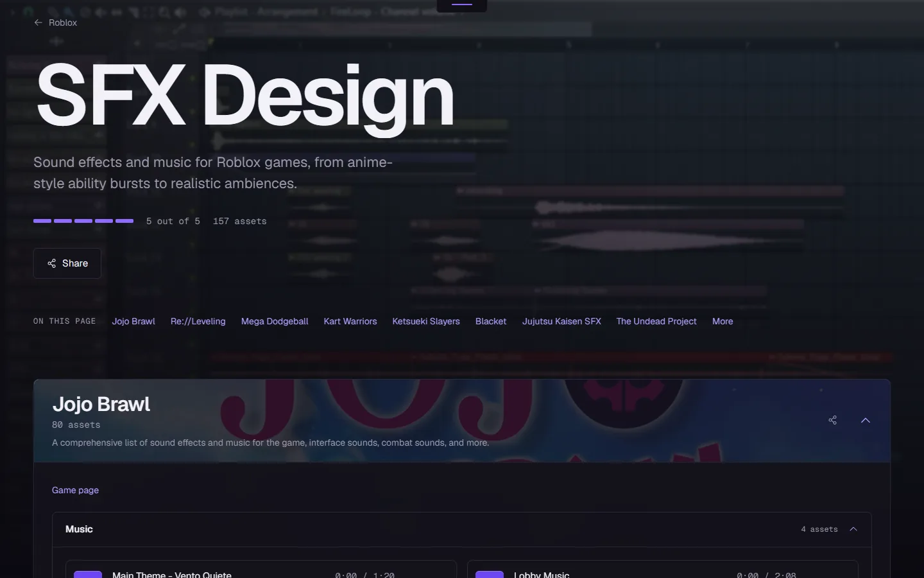Jump to Re://Leveling section
This screenshot has height=578, width=924.
pyautogui.click(x=198, y=321)
